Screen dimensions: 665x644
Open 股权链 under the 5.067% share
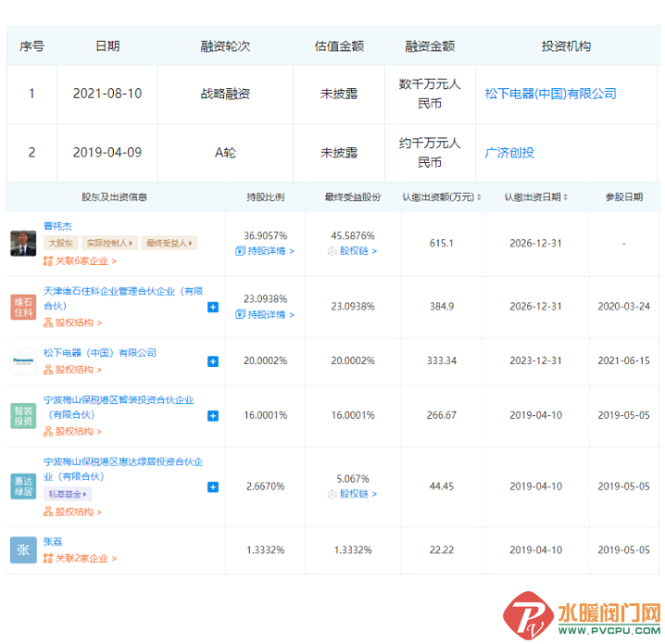(x=358, y=494)
